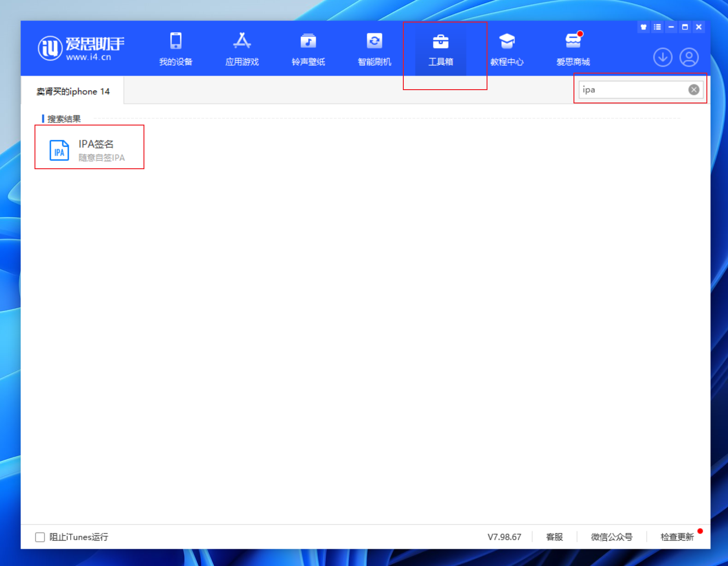
Task: Open the 应用游戏 app store section
Action: [242, 49]
